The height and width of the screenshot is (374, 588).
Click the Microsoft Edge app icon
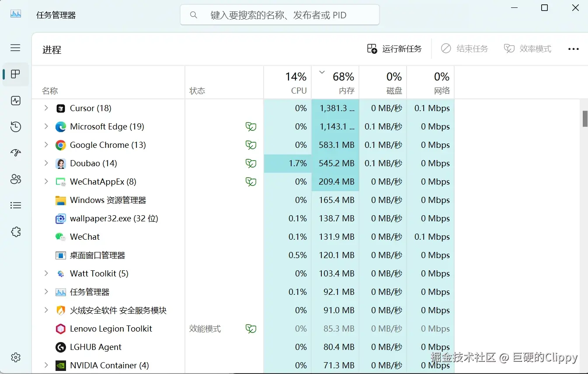coord(61,127)
